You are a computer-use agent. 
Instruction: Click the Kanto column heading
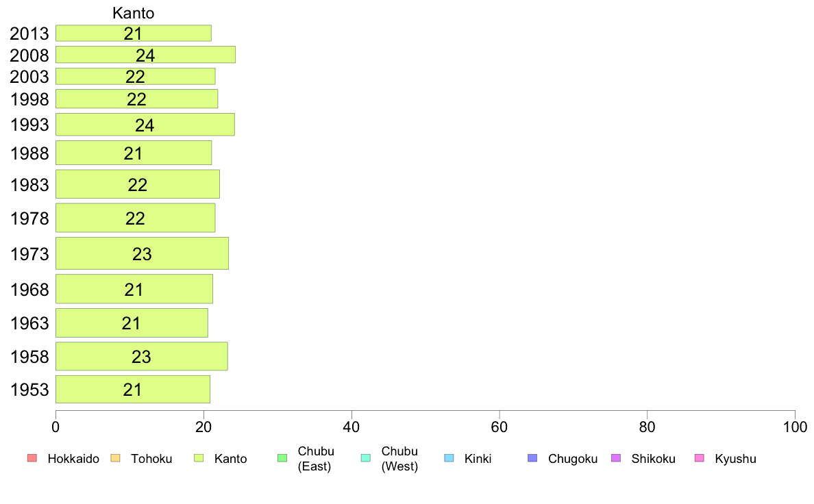[134, 13]
